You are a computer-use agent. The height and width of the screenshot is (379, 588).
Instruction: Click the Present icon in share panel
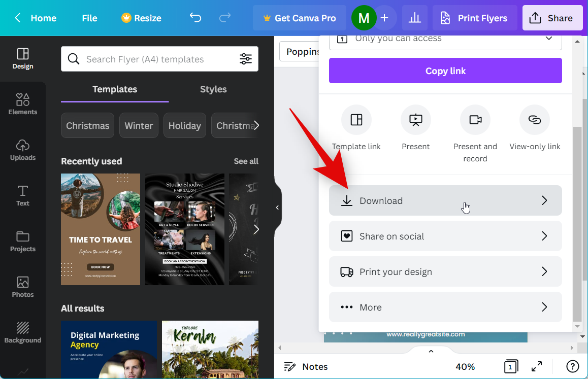coord(415,120)
